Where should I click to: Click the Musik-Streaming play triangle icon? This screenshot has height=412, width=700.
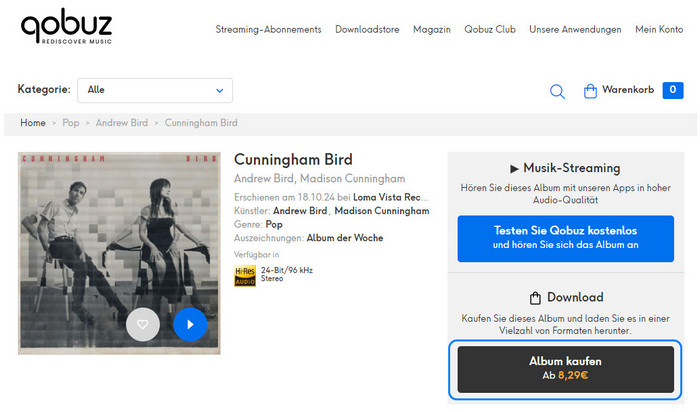coord(514,169)
